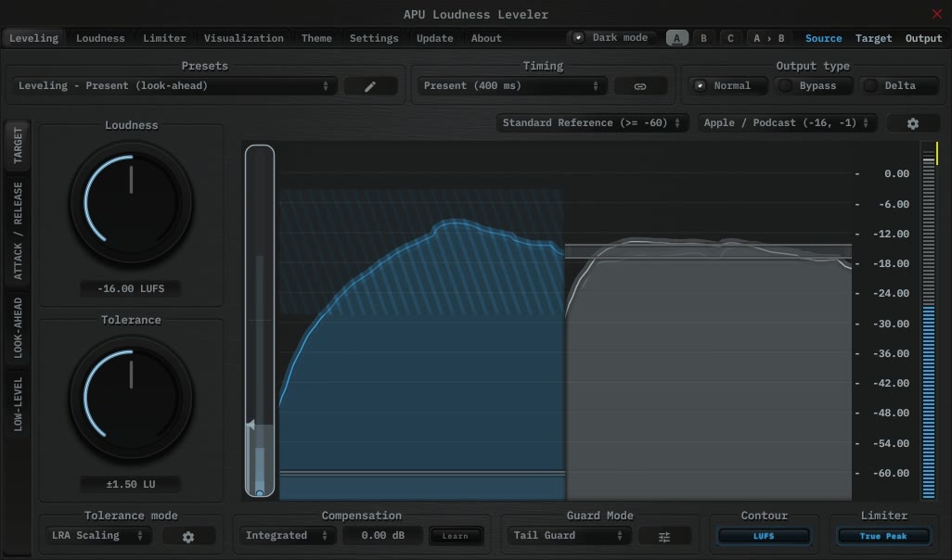Image resolution: width=952 pixels, height=560 pixels.
Task: Expand the Timing Present (400 ms) dropdown
Action: point(509,86)
